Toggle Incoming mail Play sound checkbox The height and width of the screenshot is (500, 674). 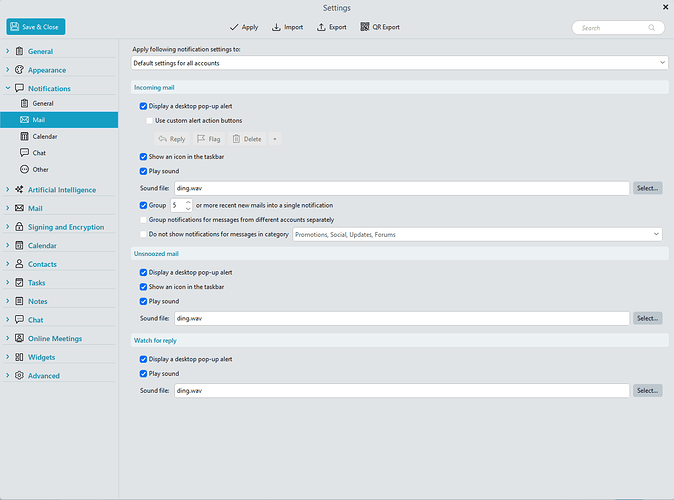coord(143,171)
